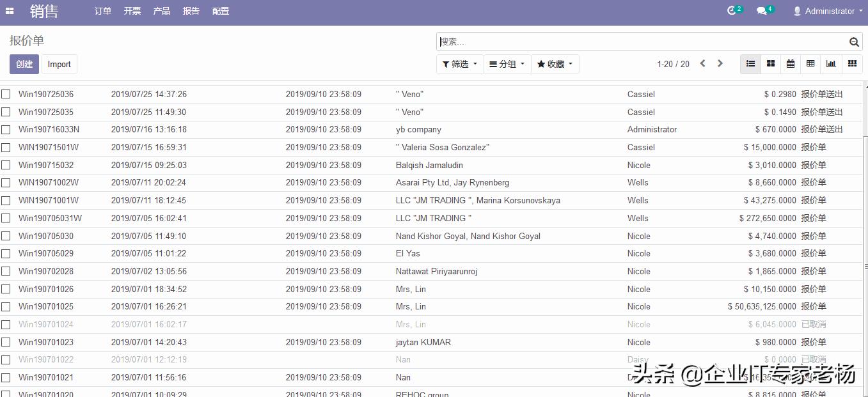The height and width of the screenshot is (397, 868).
Task: Open the graph view
Action: [x=830, y=64]
